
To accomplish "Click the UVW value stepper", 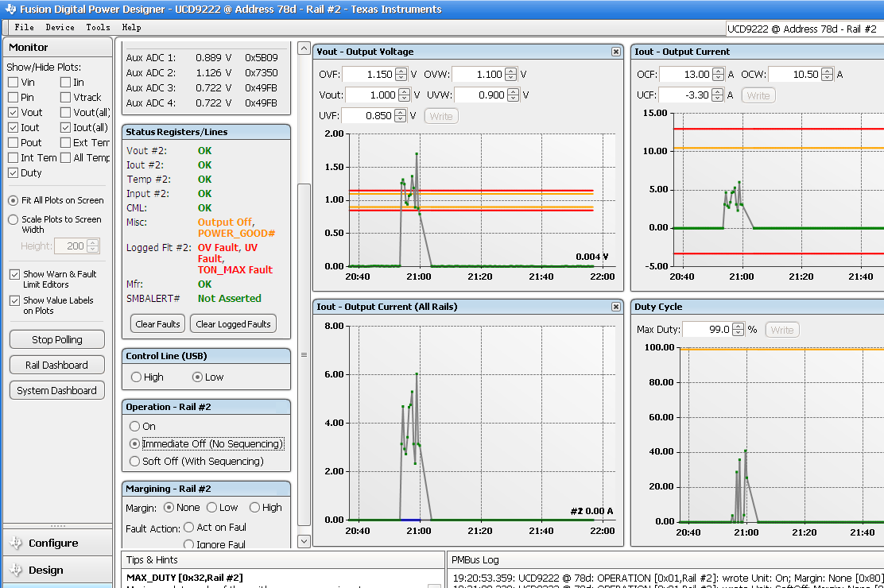I will point(513,95).
